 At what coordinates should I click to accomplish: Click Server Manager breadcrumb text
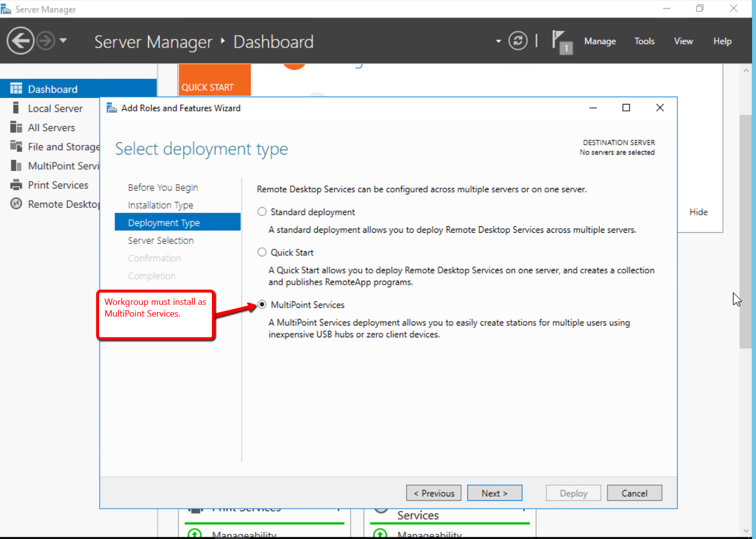tap(153, 42)
